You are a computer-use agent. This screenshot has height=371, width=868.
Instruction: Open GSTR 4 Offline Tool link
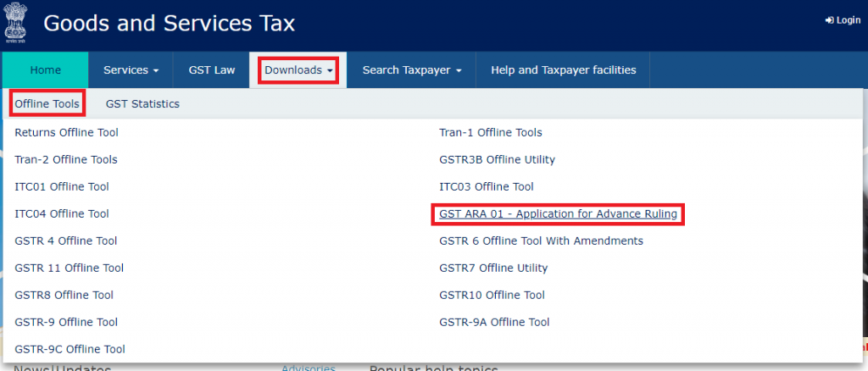(x=66, y=241)
